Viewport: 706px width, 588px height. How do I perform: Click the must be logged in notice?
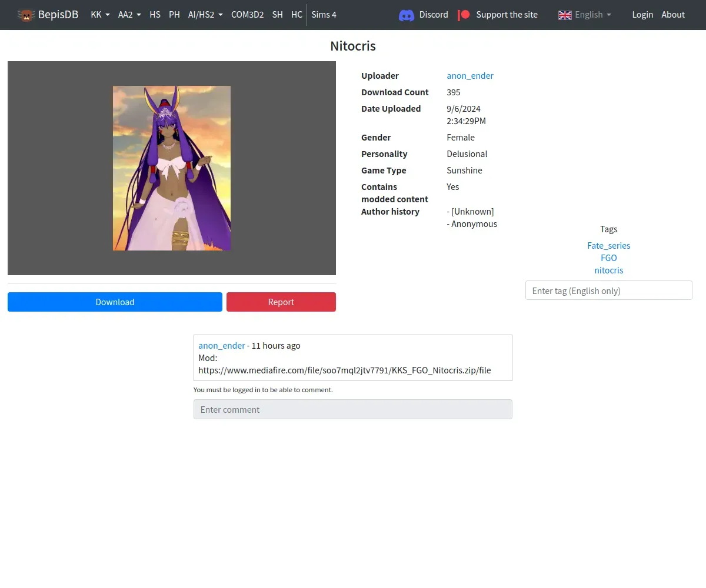(263, 390)
